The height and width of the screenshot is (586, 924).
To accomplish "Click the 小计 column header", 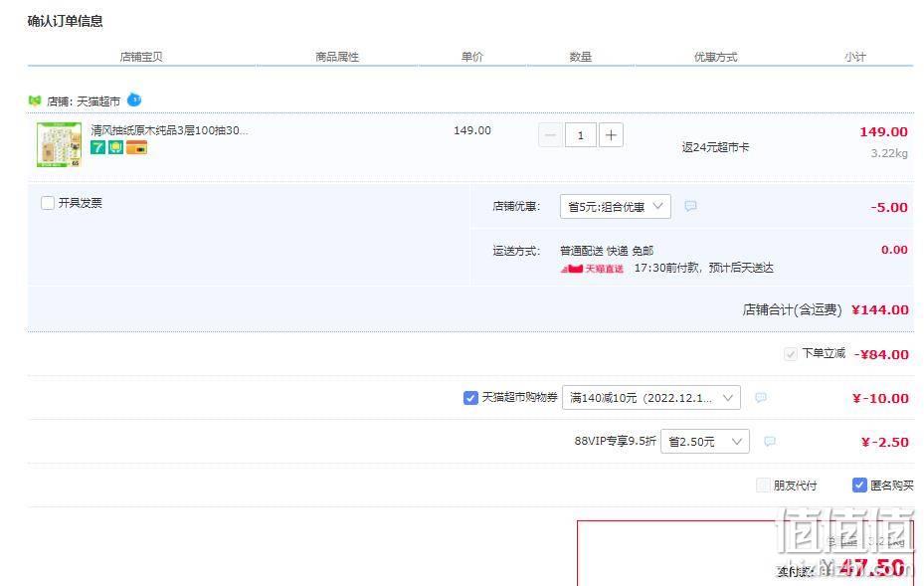I will click(855, 57).
